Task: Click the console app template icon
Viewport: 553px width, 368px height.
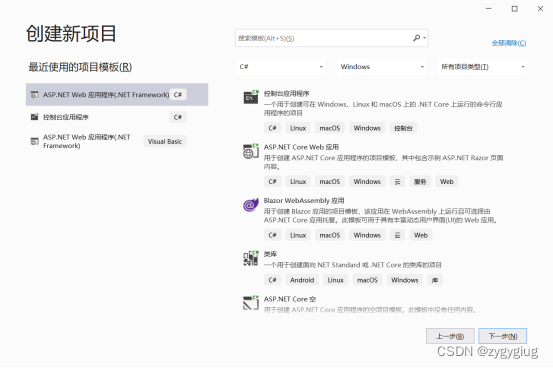Action: (x=251, y=97)
